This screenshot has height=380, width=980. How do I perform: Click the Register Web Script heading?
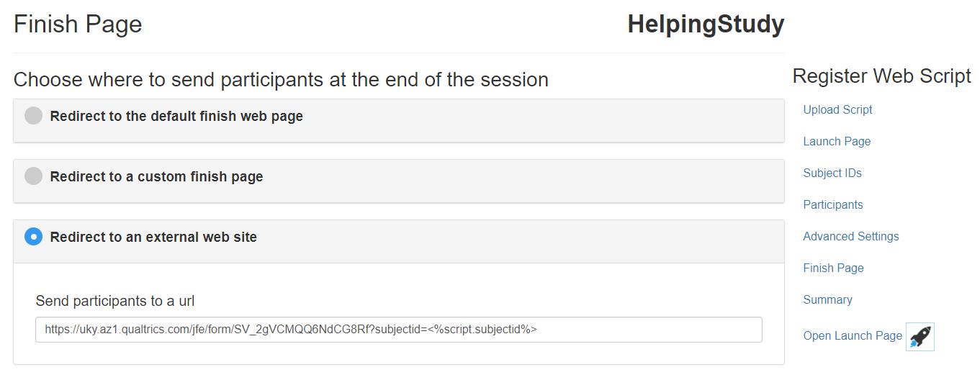click(881, 76)
